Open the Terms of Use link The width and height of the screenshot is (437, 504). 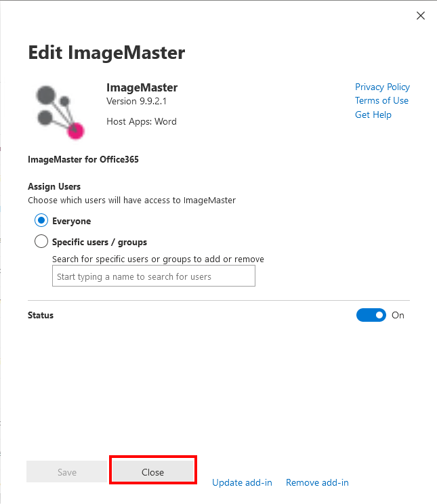click(x=381, y=101)
